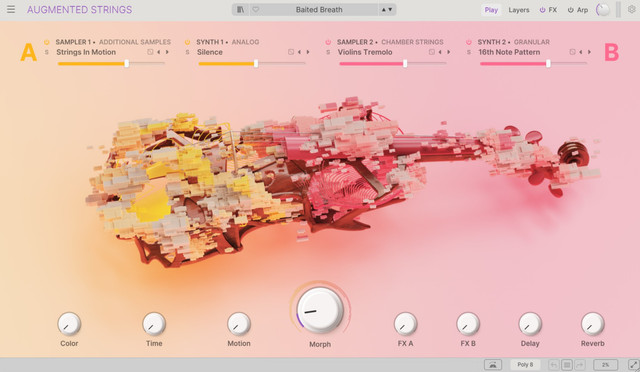
Task: Adjust Synth 1 volume slider handle
Action: pos(256,63)
